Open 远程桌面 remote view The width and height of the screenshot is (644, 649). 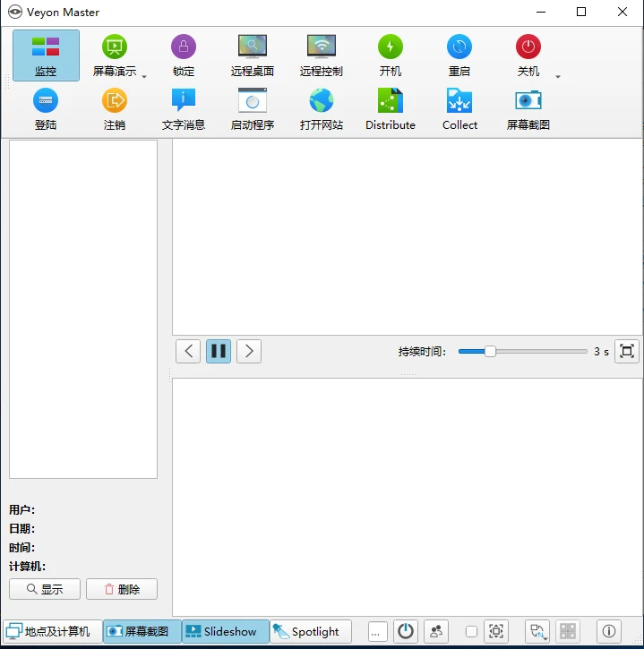click(253, 56)
